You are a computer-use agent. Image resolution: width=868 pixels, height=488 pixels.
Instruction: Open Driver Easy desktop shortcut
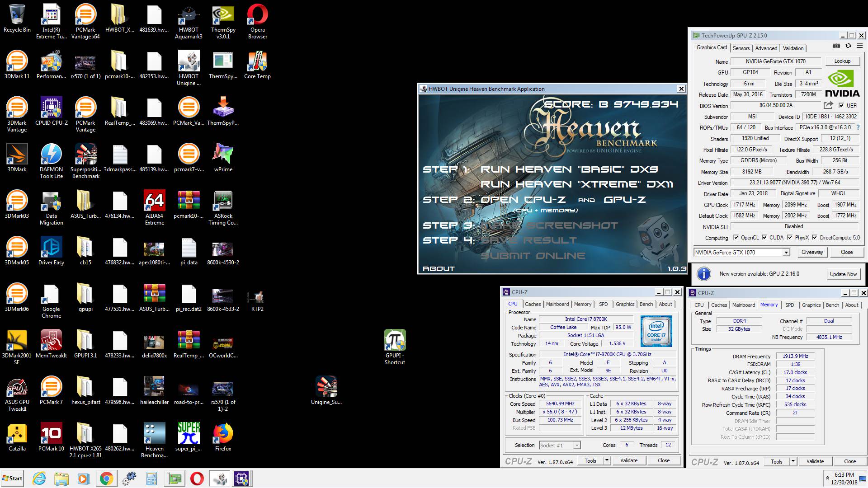51,251
